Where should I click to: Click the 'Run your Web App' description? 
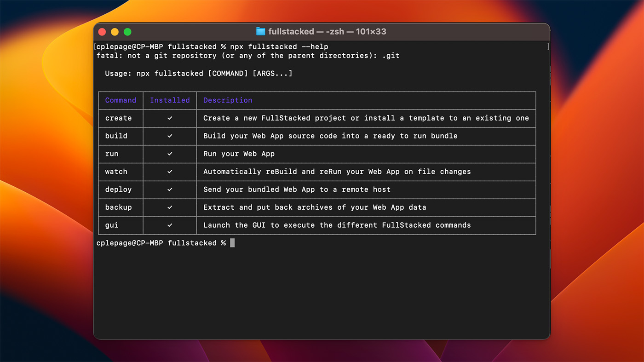(239, 154)
